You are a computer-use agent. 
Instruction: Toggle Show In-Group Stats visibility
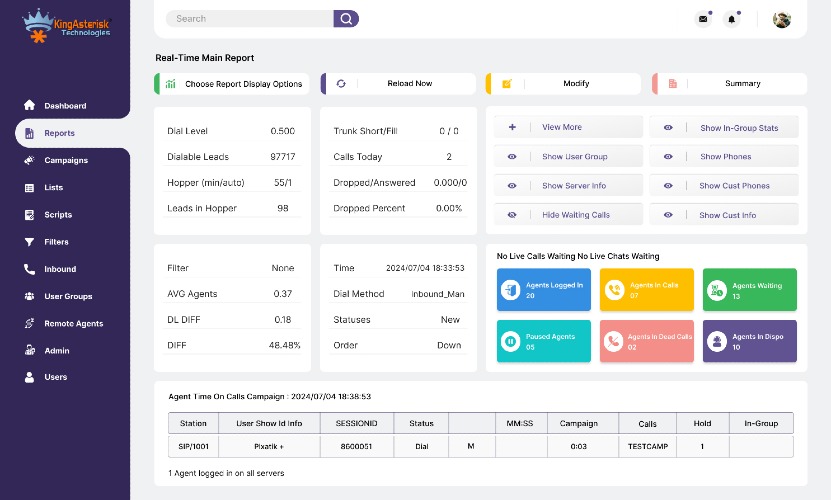point(668,128)
